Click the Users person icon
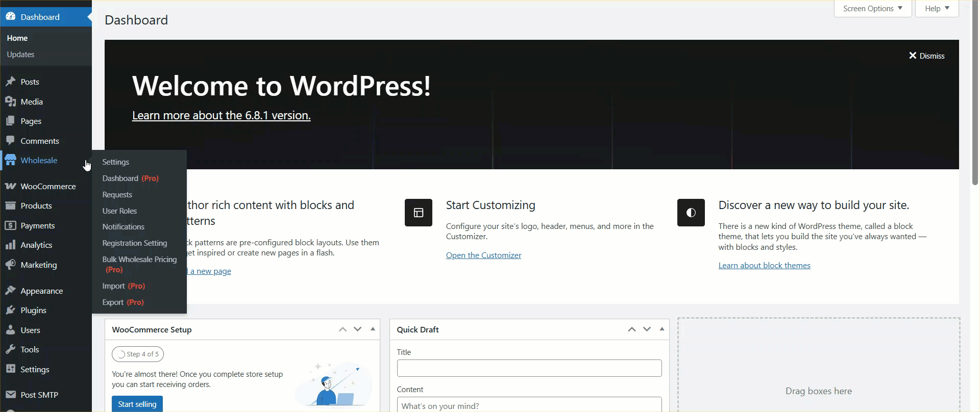980x412 pixels. (x=10, y=330)
